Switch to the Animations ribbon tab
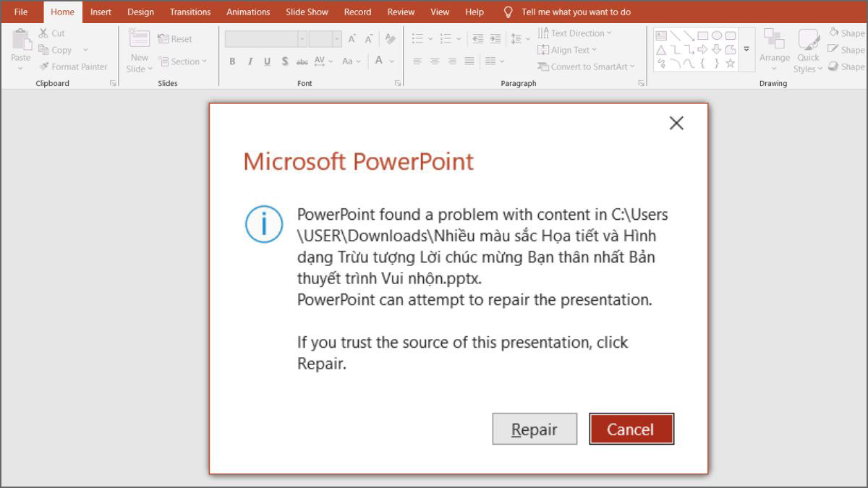The image size is (868, 488). click(x=248, y=12)
